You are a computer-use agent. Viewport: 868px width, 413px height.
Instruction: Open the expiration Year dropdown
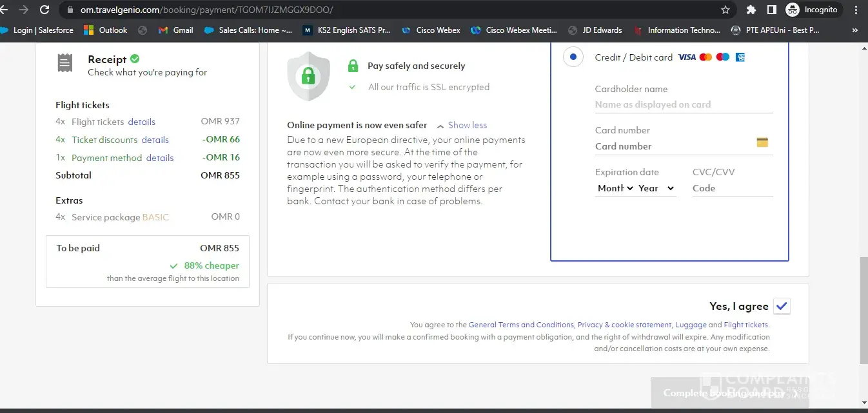656,188
